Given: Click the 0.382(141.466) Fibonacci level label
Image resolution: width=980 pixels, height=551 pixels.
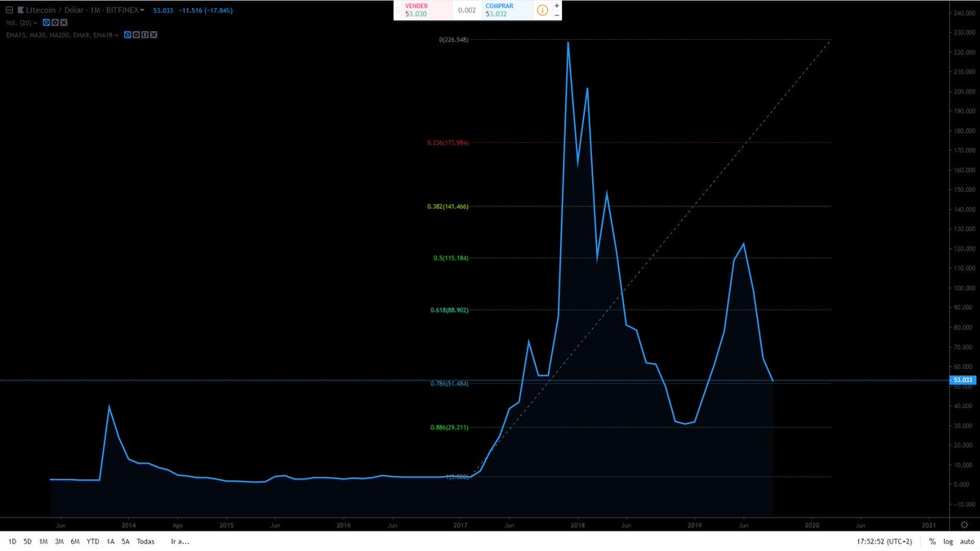Looking at the screenshot, I should (446, 207).
